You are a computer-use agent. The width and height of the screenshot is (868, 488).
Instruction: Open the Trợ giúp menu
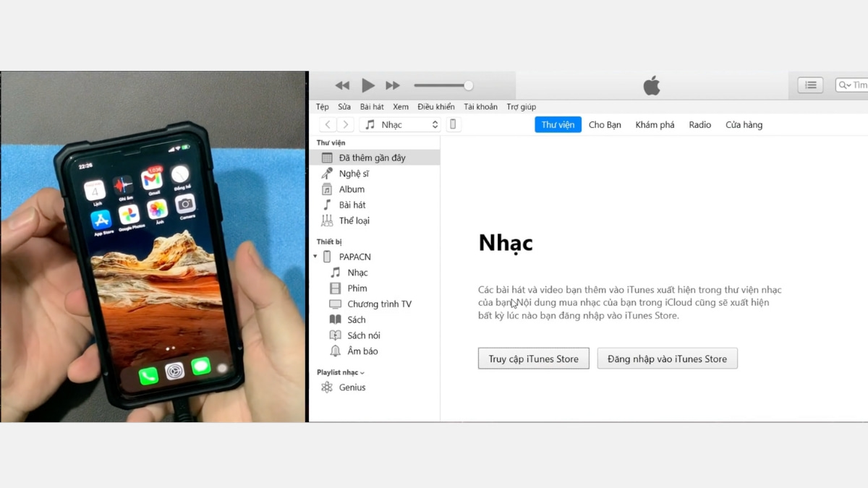pyautogui.click(x=522, y=107)
